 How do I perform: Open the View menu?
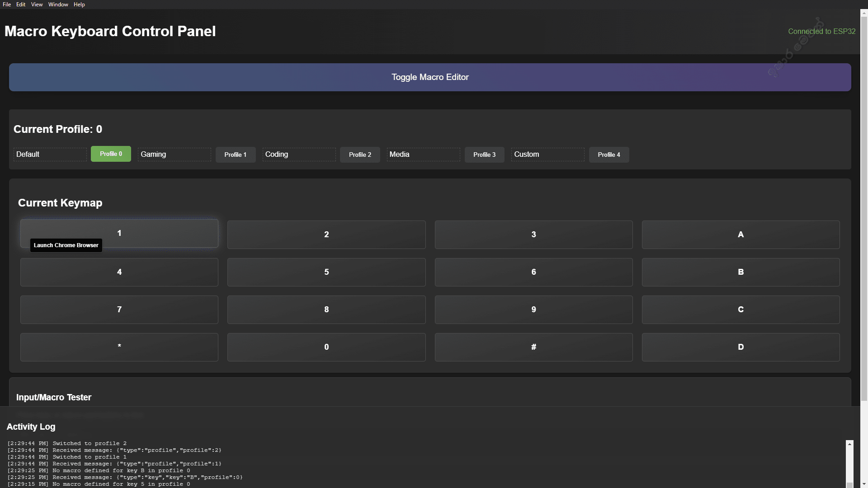[x=36, y=4]
